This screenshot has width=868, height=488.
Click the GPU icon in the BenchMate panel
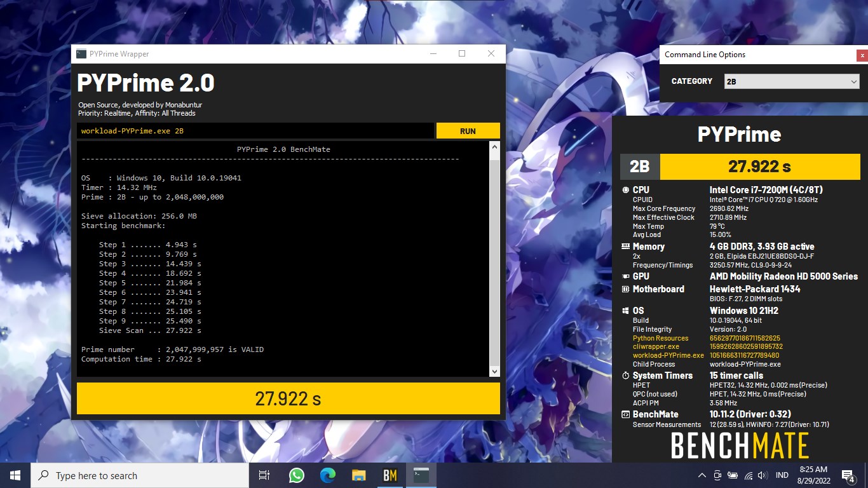coord(626,276)
